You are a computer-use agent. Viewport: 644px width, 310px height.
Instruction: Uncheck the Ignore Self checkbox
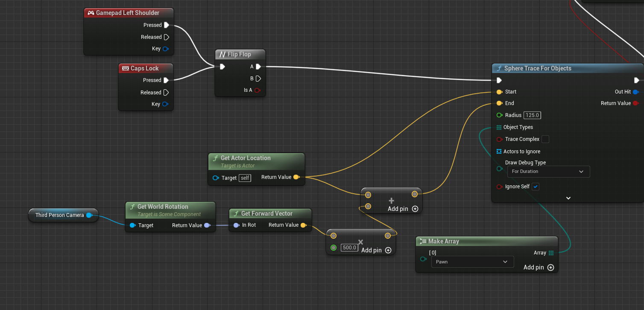(x=536, y=187)
